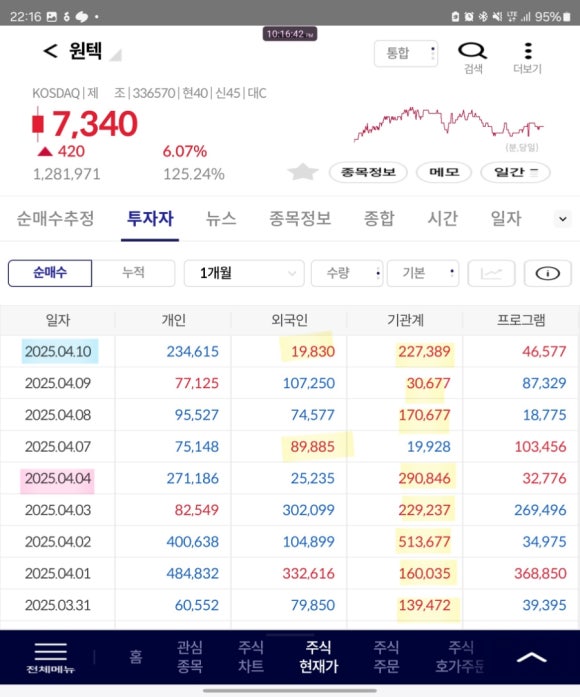Image resolution: width=580 pixels, height=697 pixels.
Task: Tap the stock name selector triangle
Action: (116, 55)
